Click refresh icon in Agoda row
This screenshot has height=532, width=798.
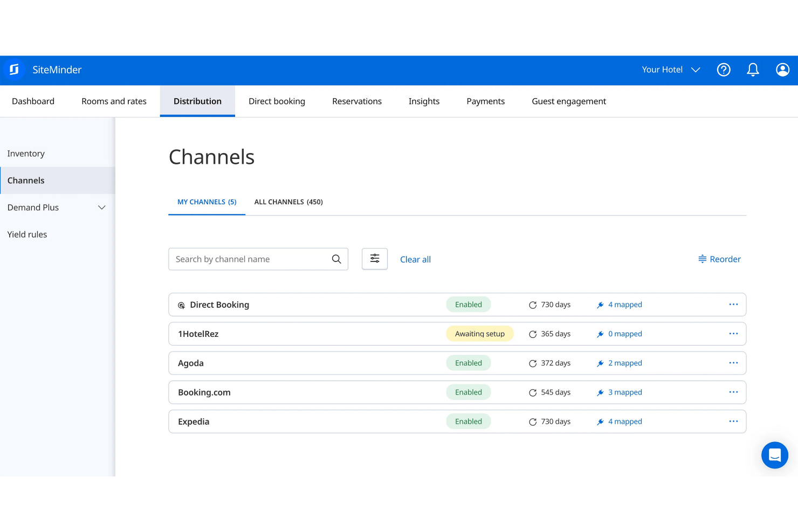[x=533, y=363]
